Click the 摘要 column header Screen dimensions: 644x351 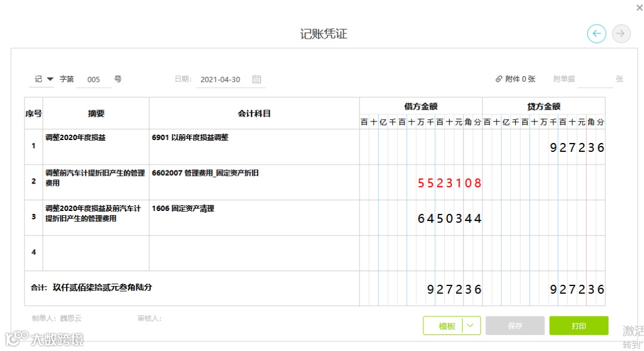(x=96, y=114)
